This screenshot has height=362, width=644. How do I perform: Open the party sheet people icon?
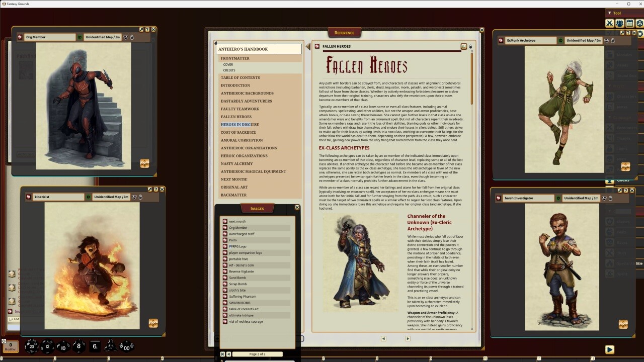[x=619, y=23]
